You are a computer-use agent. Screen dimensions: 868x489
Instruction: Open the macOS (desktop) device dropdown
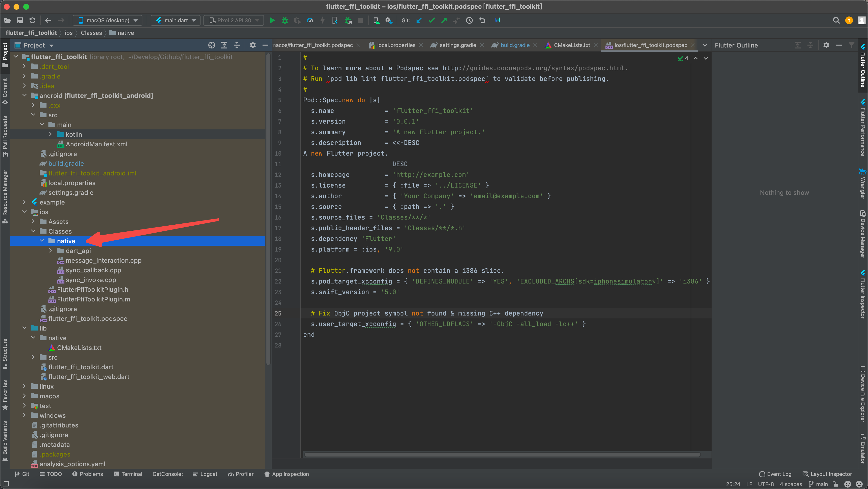tap(108, 21)
